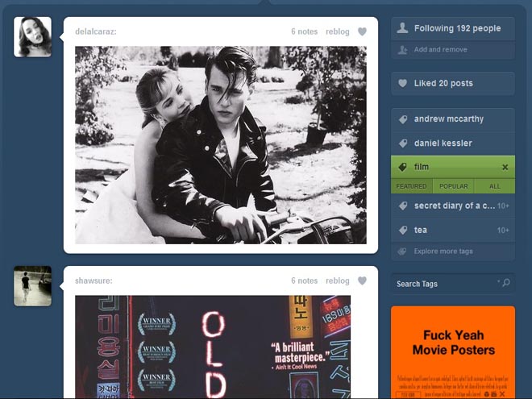Like the shawsure post with heart icon
Viewport: 532px width, 399px height.
click(362, 281)
